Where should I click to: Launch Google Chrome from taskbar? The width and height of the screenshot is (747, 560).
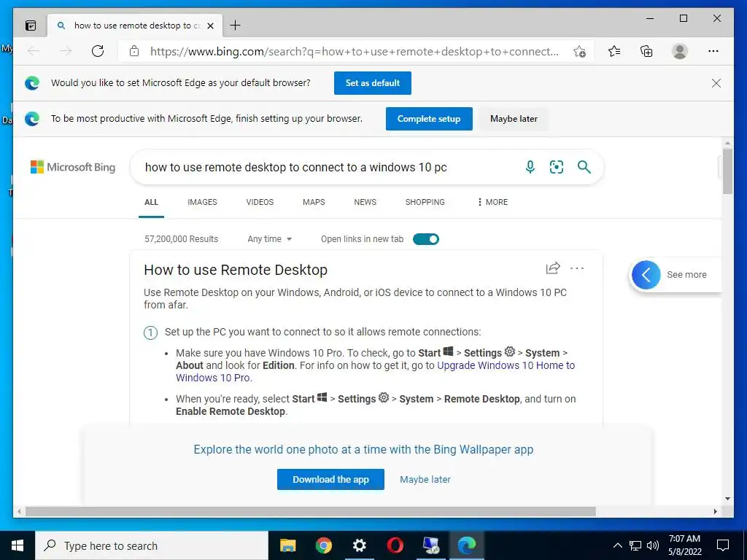(323, 545)
